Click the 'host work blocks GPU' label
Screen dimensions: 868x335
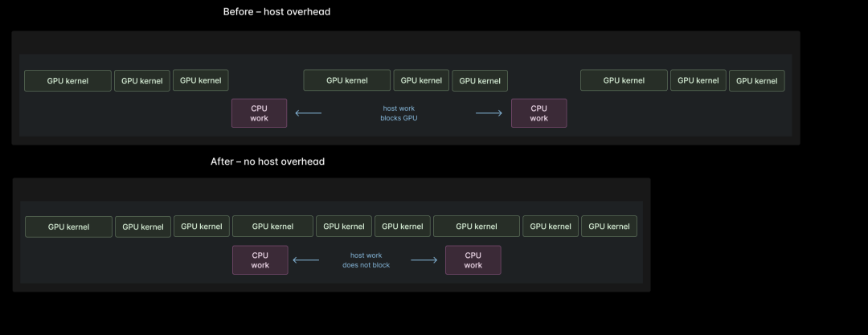[399, 113]
